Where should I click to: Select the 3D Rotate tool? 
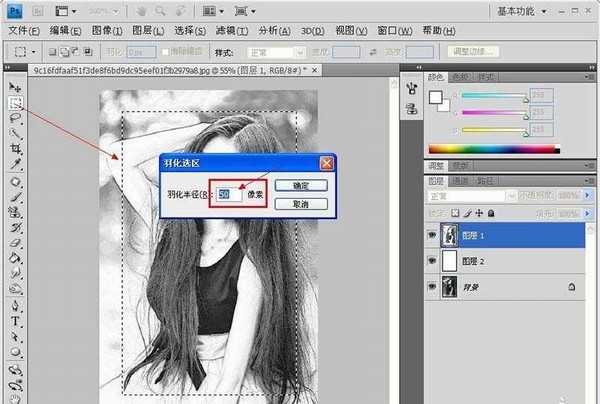point(15,370)
